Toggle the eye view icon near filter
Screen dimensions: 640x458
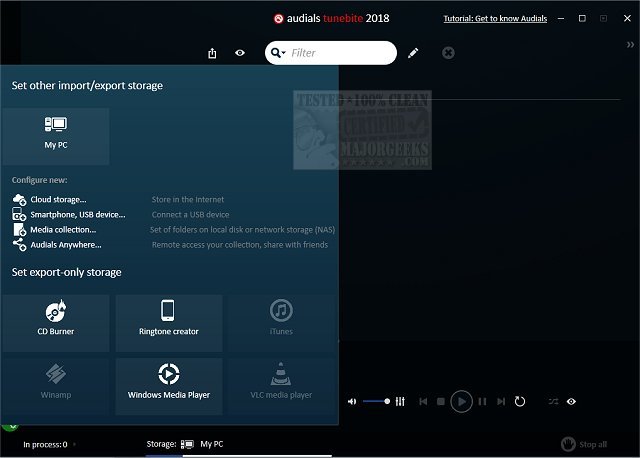(x=240, y=53)
